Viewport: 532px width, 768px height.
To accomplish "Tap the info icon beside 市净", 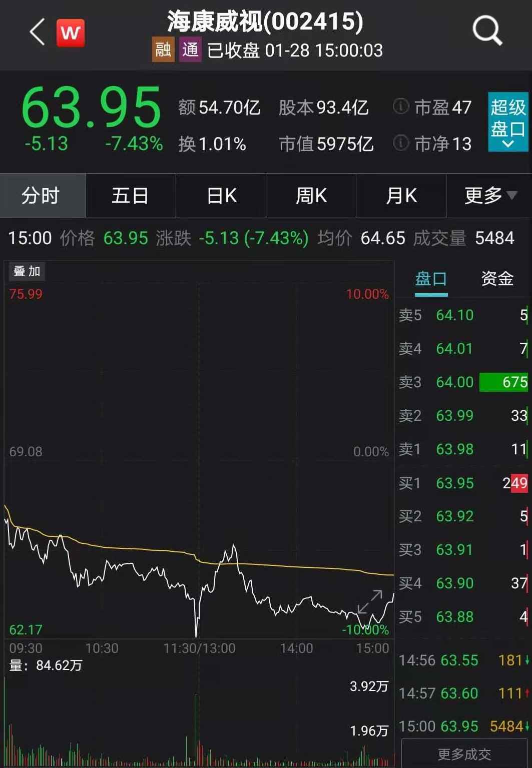I will pos(401,143).
